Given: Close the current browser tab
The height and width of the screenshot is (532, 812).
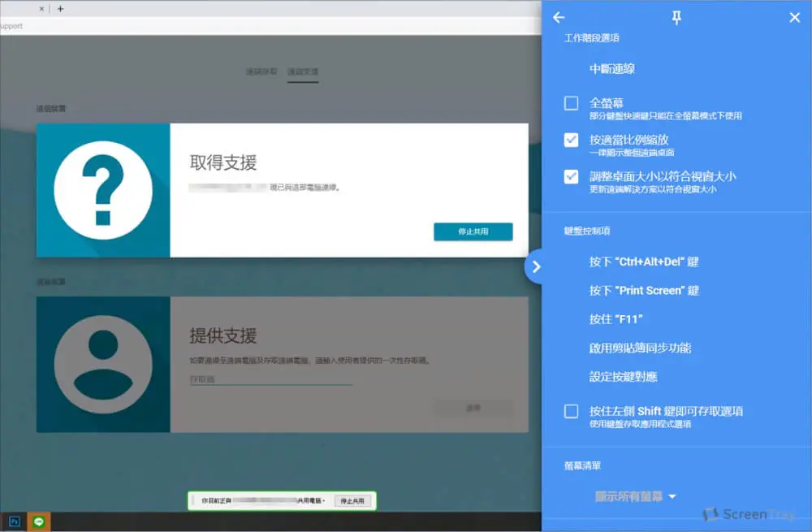Looking at the screenshot, I should click(x=41, y=9).
